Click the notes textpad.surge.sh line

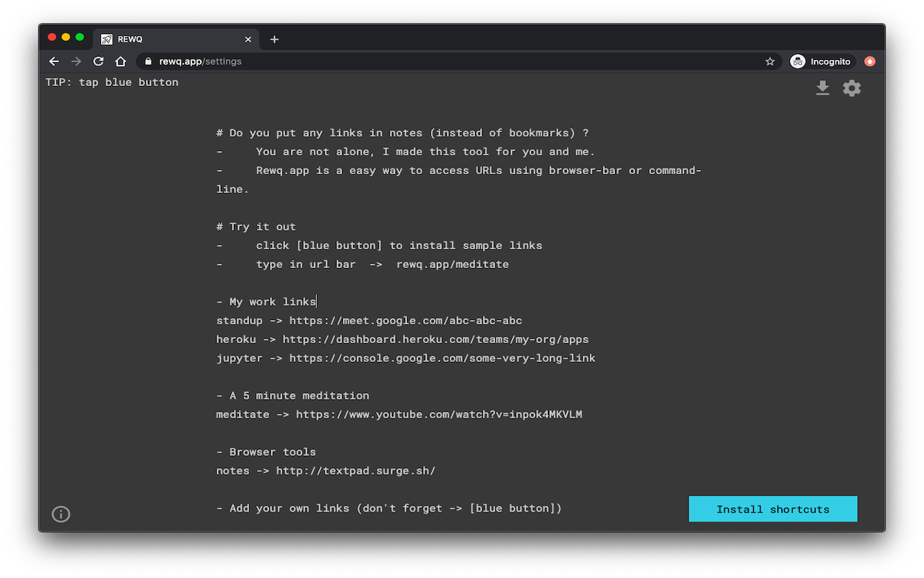(x=326, y=471)
